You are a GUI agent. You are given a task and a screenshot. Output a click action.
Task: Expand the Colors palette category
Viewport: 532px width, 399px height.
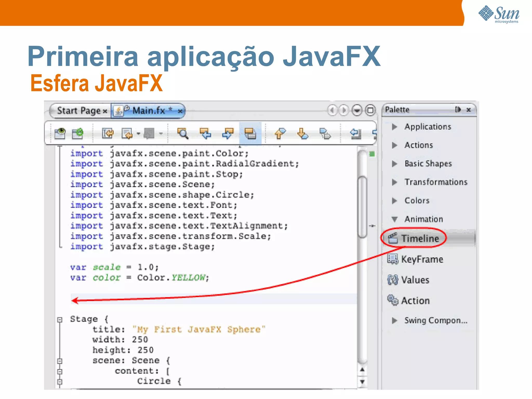395,201
